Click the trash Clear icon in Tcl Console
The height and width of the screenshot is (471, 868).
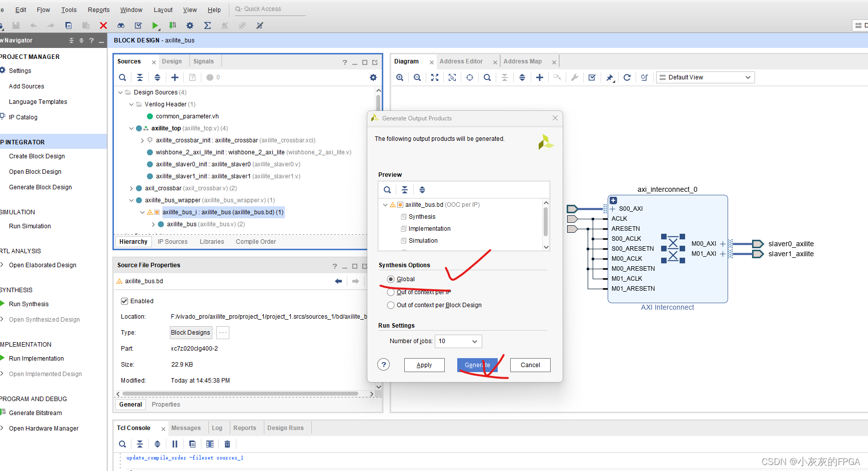[227, 444]
